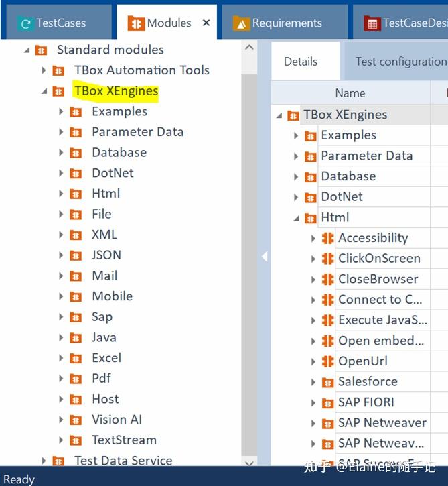This screenshot has height=486, width=448.
Task: Expand the TBox Automation Tools node
Action: coord(44,70)
